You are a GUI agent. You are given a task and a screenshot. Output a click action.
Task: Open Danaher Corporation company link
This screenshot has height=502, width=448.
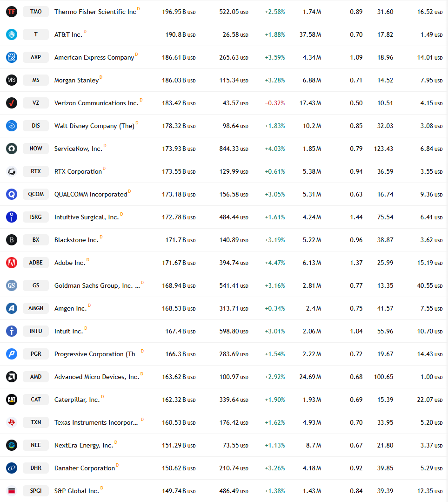coord(85,468)
